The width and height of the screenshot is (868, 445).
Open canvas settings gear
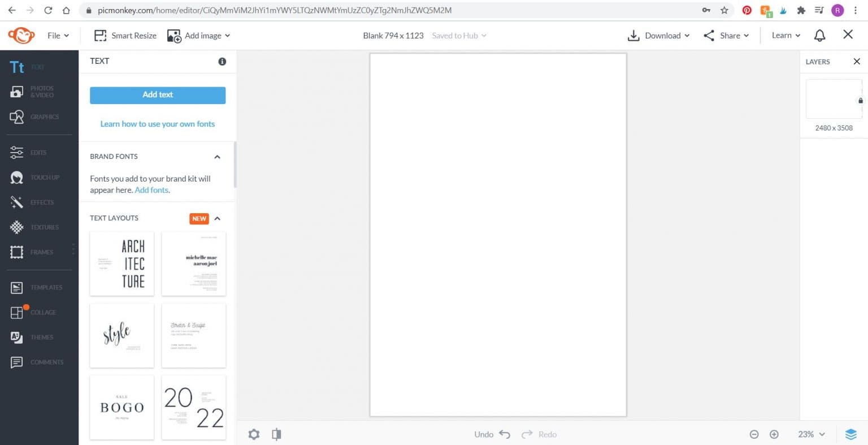[254, 434]
